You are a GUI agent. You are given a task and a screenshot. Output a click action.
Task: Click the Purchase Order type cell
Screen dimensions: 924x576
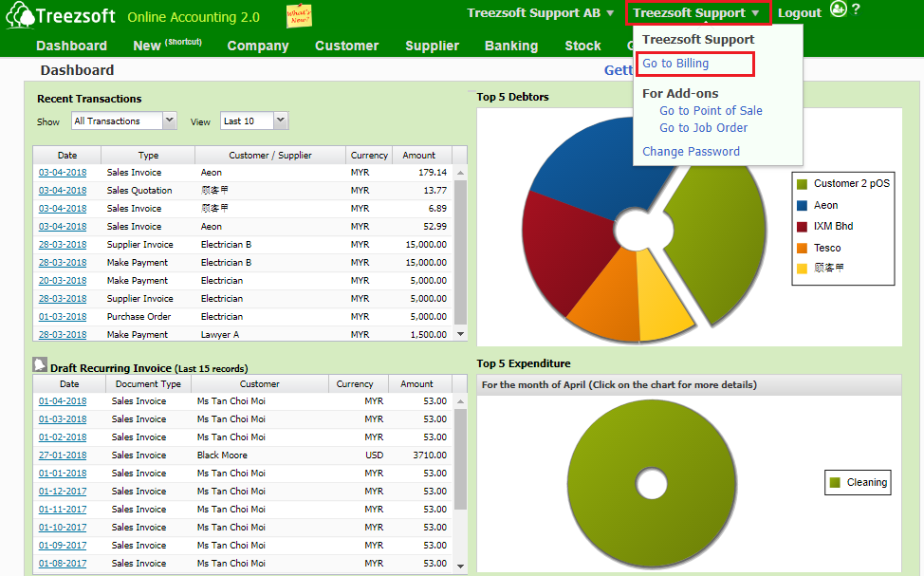point(139,317)
